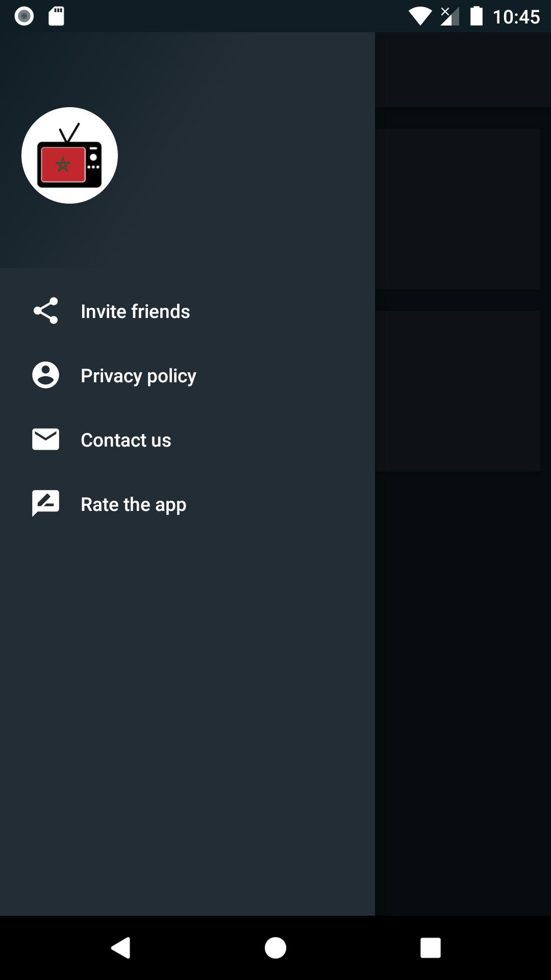The image size is (551, 980).
Task: Tap the review icon beside Rate the app
Action: click(x=46, y=504)
